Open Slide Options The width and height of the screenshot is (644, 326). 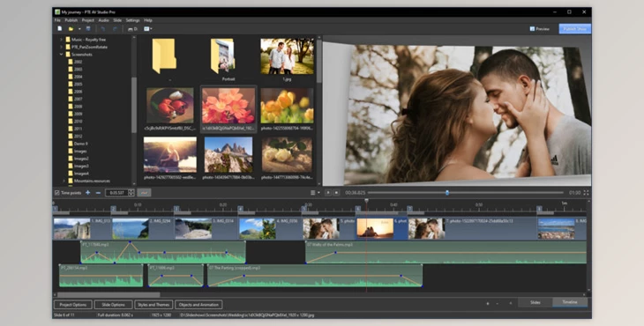(x=113, y=305)
